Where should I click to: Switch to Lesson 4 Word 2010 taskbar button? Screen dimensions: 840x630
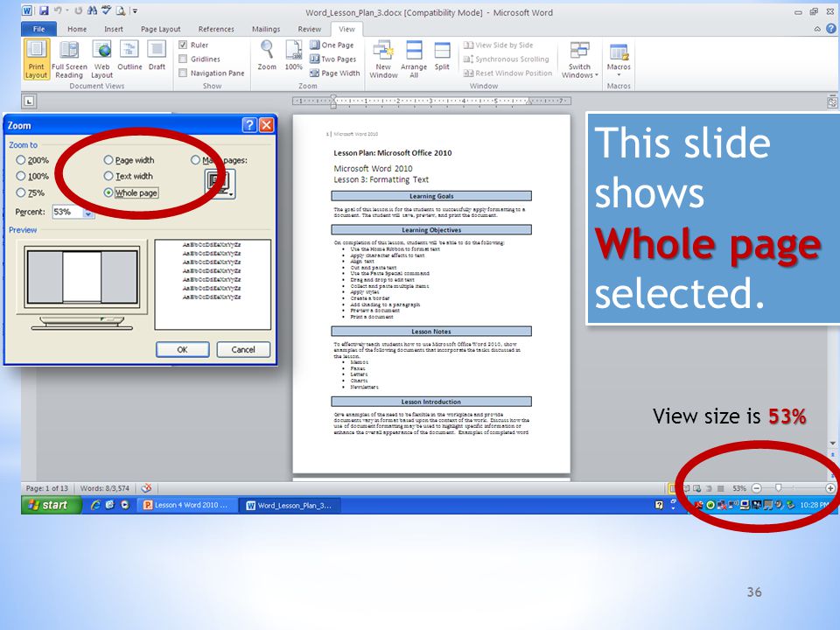[x=187, y=505]
